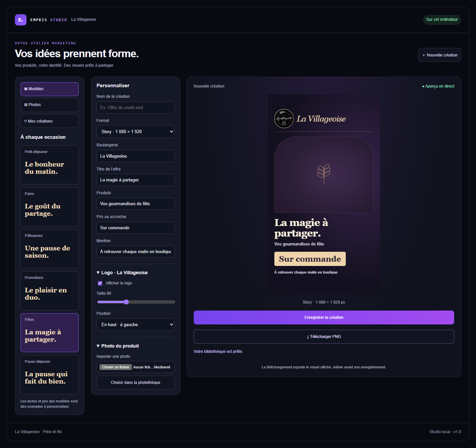The width and height of the screenshot is (476, 448).
Task: Adjust the logo Taille slider
Action: coord(136,302)
